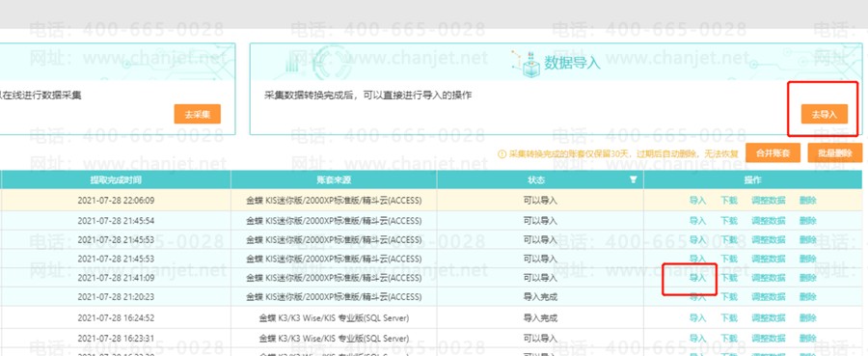Click the 去导入 button
The image size is (868, 356).
[825, 114]
